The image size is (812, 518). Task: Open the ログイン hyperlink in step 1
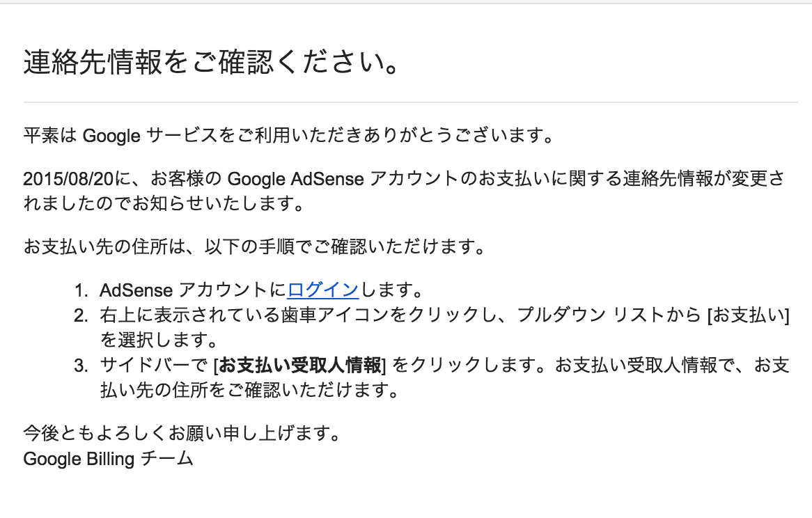tap(322, 289)
